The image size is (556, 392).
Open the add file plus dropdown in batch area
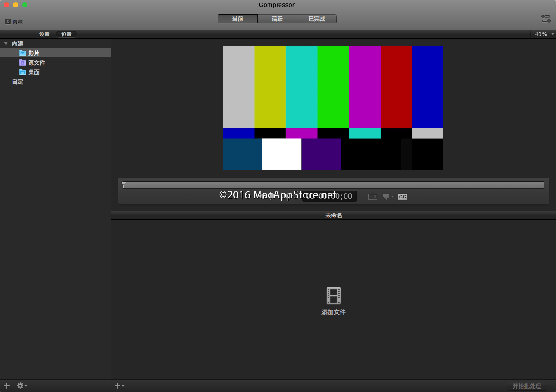[119, 385]
